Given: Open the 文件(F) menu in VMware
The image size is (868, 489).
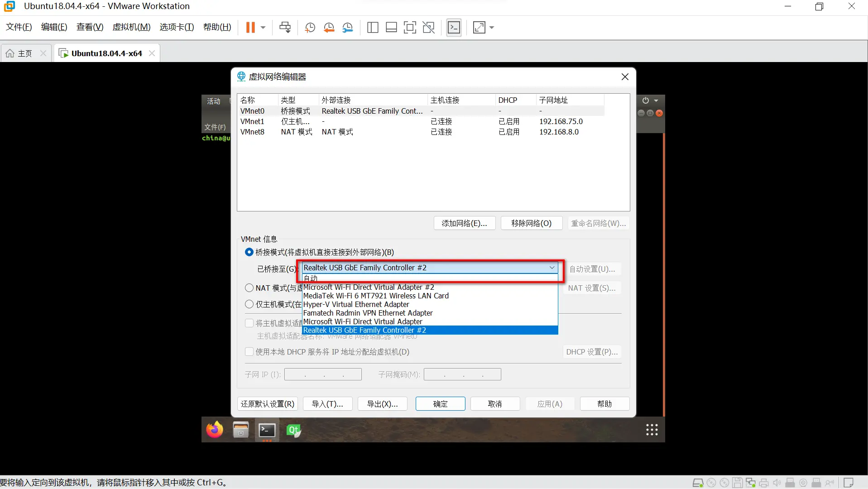Looking at the screenshot, I should [x=19, y=27].
